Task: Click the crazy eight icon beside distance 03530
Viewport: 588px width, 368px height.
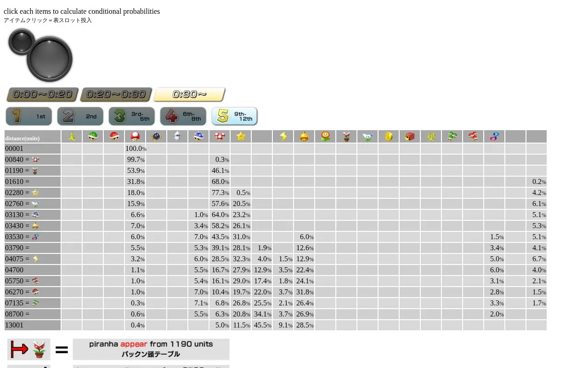Action: pos(35,237)
